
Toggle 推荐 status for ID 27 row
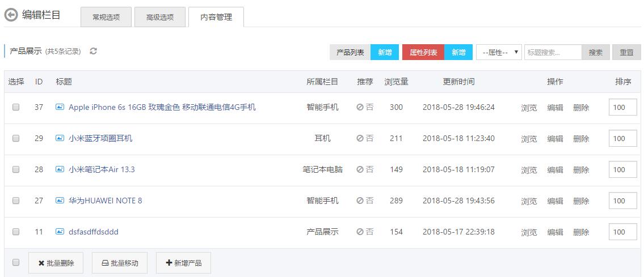pyautogui.click(x=365, y=201)
